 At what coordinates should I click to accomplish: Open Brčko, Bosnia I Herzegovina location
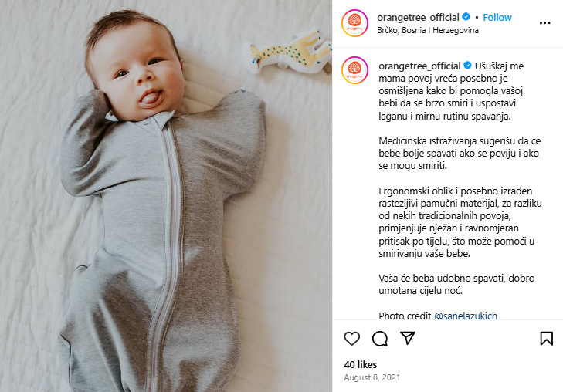point(428,30)
